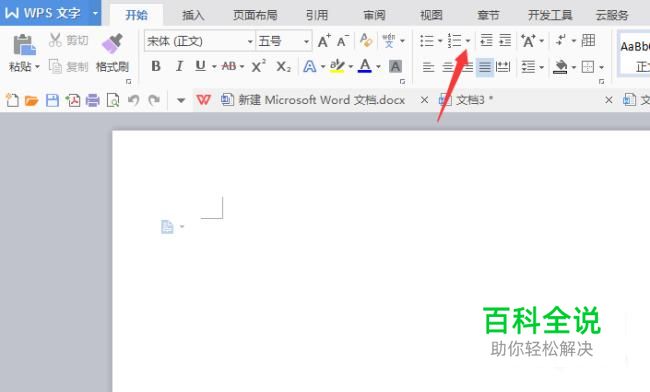650x392 pixels.
Task: Click the clear formatting eraser icon
Action: [366, 40]
